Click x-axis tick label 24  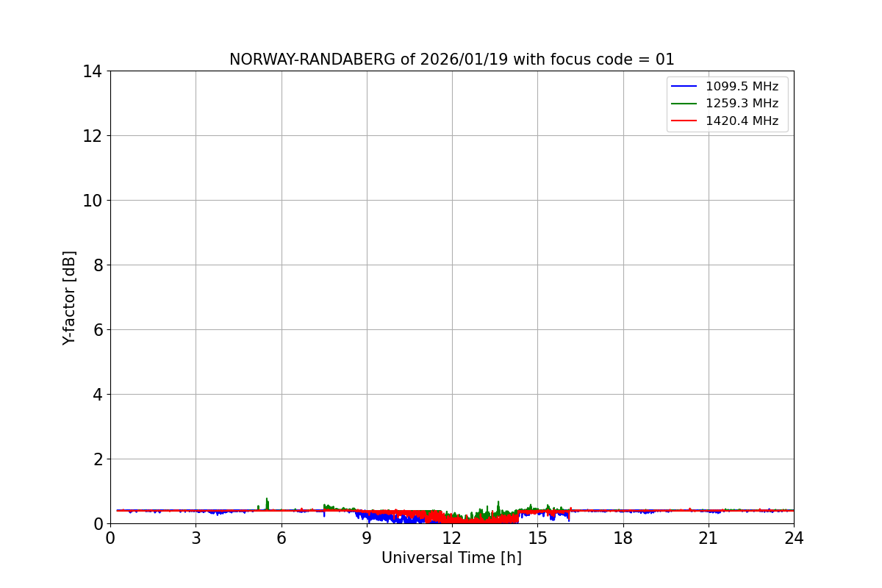(794, 537)
